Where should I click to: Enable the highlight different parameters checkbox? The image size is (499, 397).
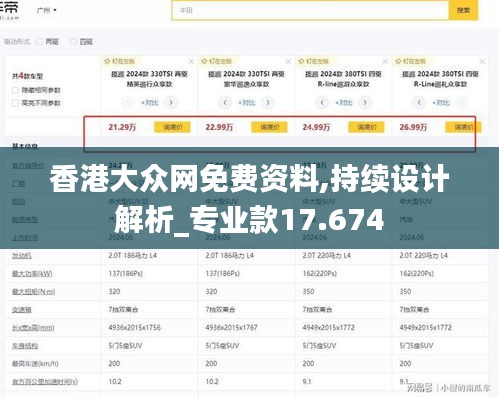coord(15,103)
